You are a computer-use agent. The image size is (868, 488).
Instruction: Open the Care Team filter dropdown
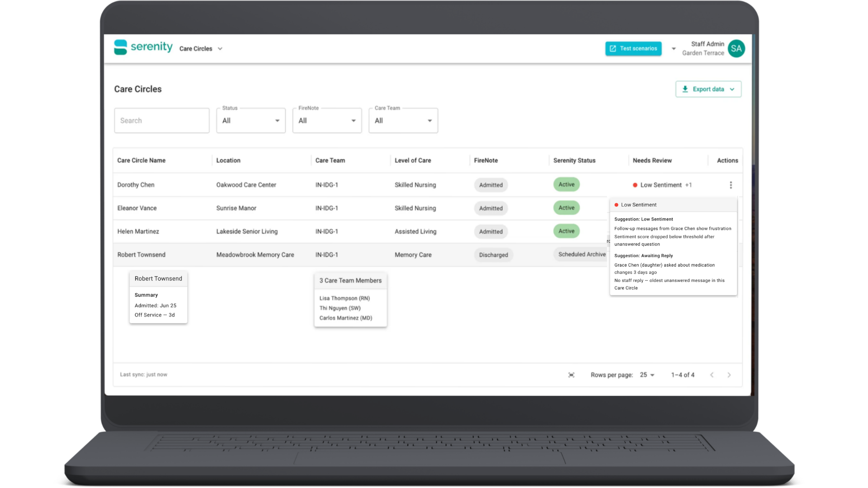click(x=403, y=121)
